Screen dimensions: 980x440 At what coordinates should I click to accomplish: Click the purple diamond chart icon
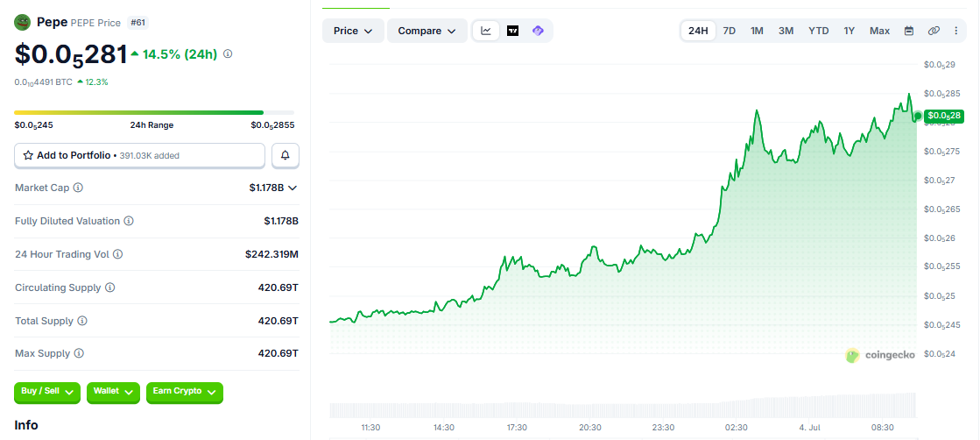(x=538, y=31)
